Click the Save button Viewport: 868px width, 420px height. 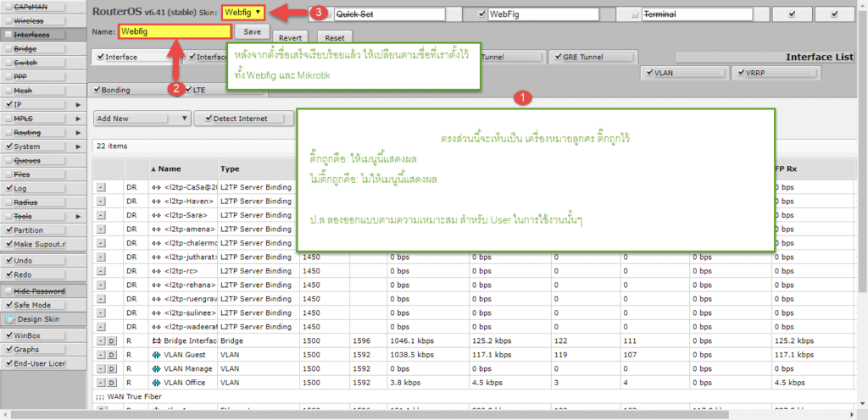coord(252,32)
